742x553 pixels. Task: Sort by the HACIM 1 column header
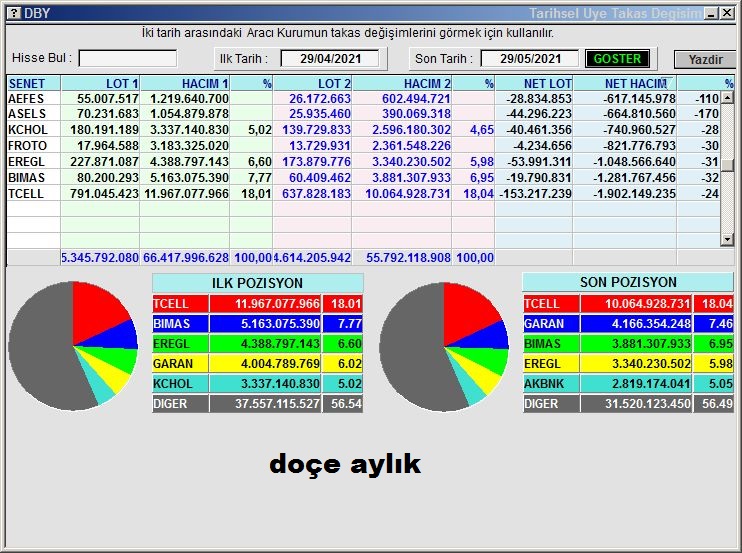[185, 84]
